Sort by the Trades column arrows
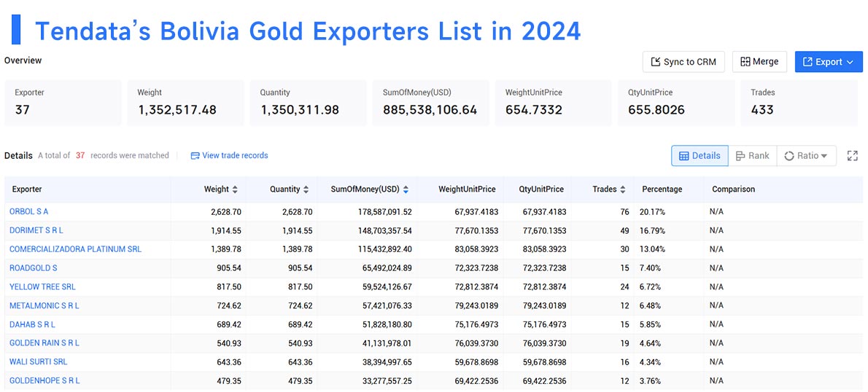 [623, 189]
